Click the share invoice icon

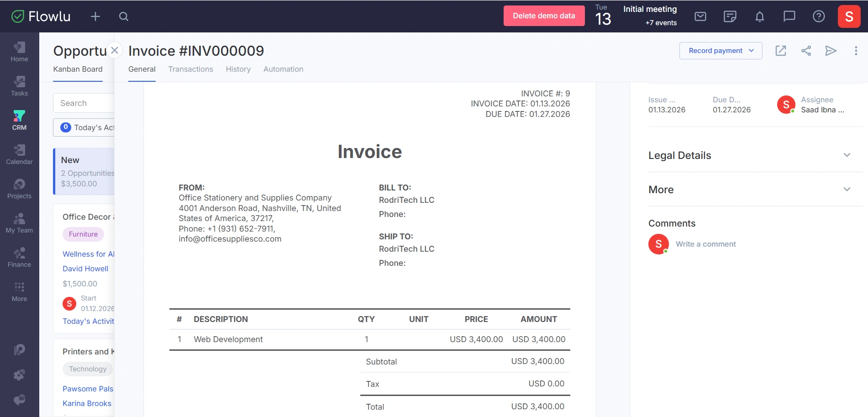click(x=806, y=51)
